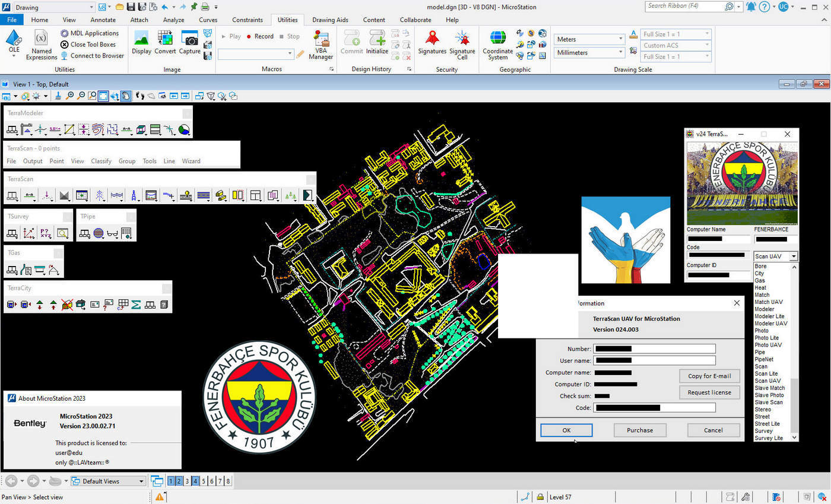Click the Print icon in the quick access toolbar
The height and width of the screenshot is (504, 831).
(205, 7)
